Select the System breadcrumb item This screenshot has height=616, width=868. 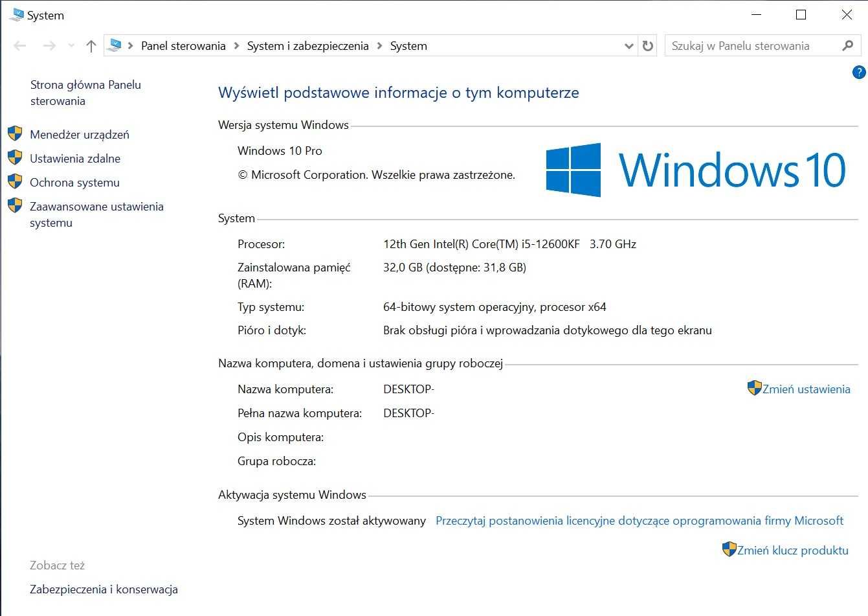408,46
